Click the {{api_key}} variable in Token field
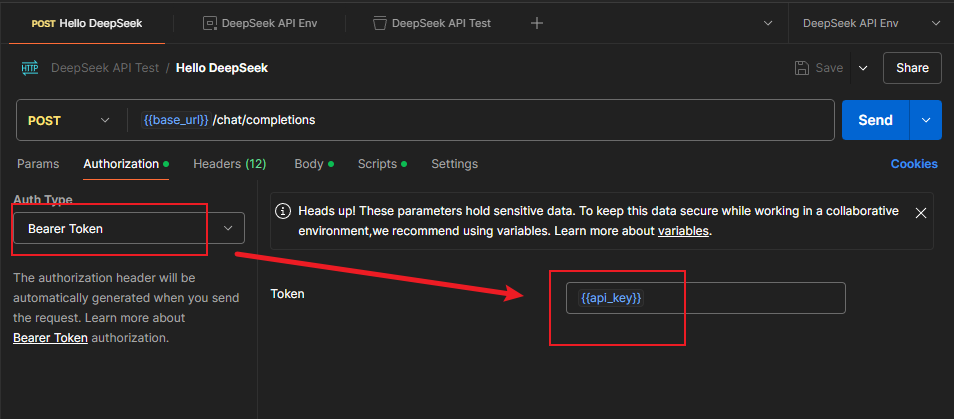Viewport: 954px width, 419px height. [x=610, y=298]
